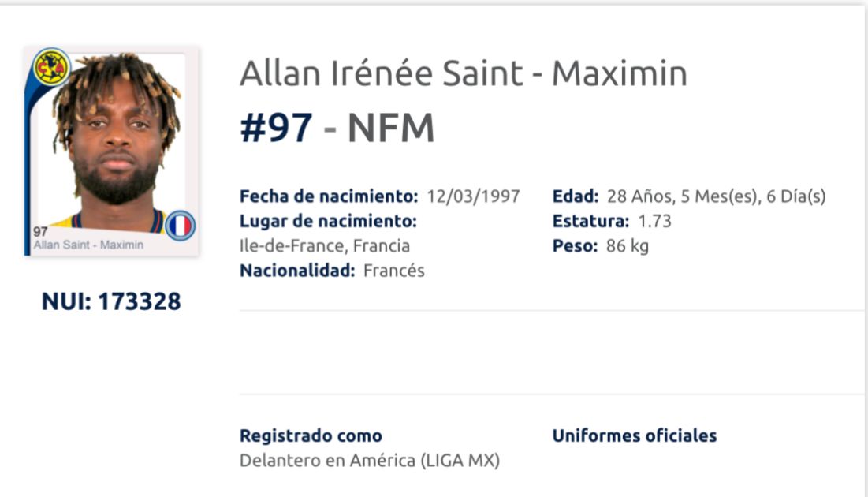Viewport: 868px width, 497px height.
Task: Click the Club América crest icon
Action: (x=51, y=68)
